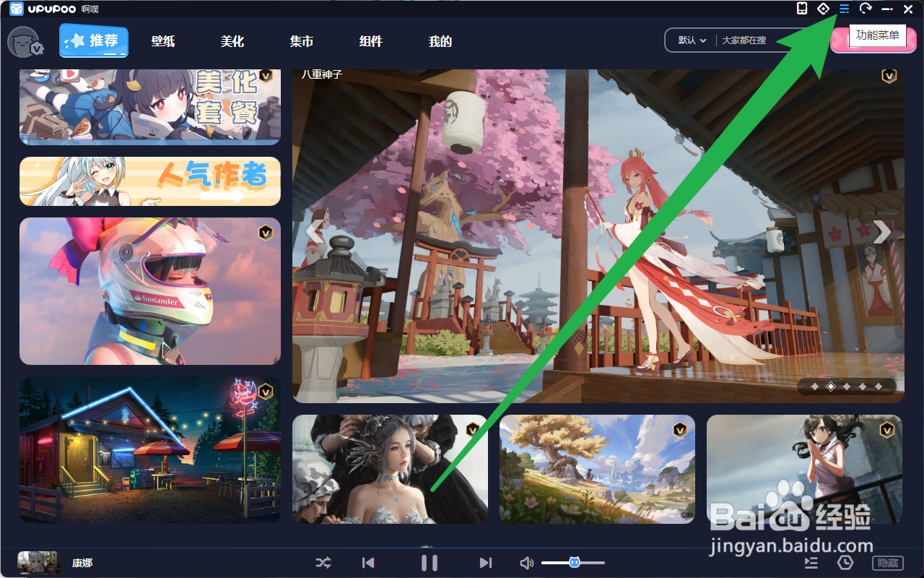Go to the 集市 tab
The width and height of the screenshot is (924, 578).
(x=302, y=42)
